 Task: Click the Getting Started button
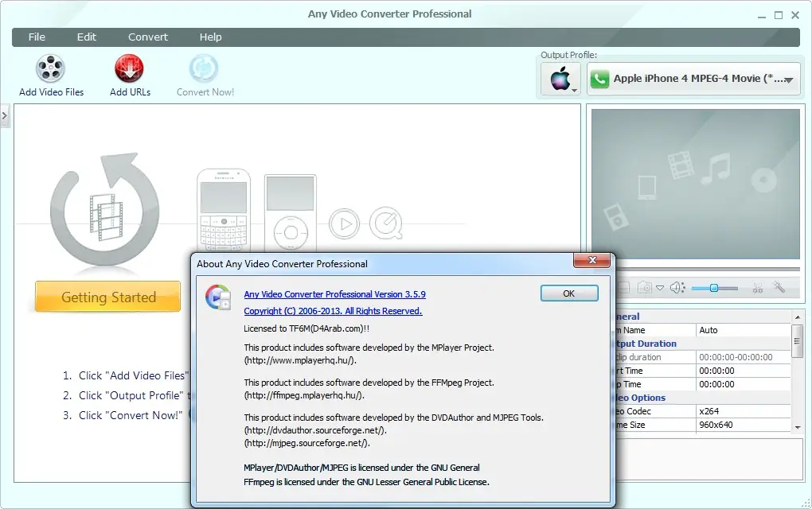[107, 297]
